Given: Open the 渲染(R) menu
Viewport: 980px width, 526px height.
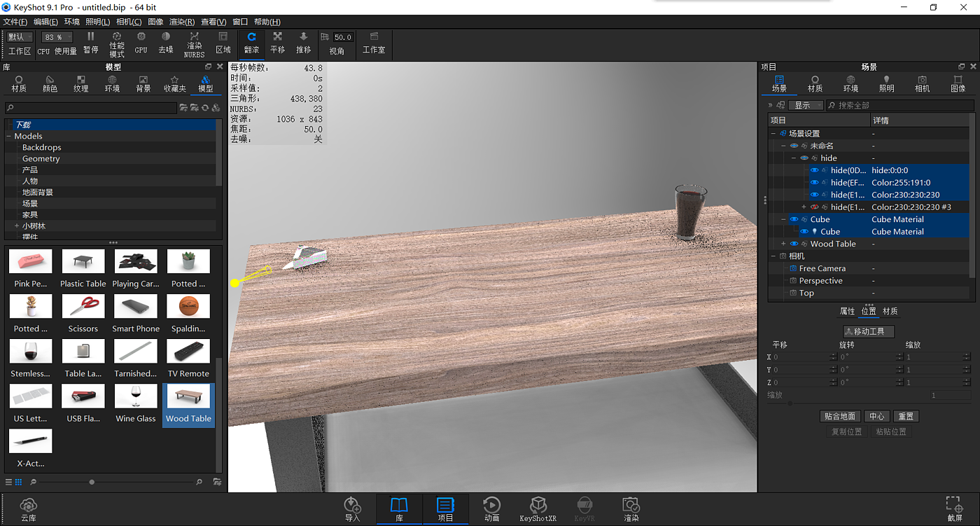Looking at the screenshot, I should point(182,22).
